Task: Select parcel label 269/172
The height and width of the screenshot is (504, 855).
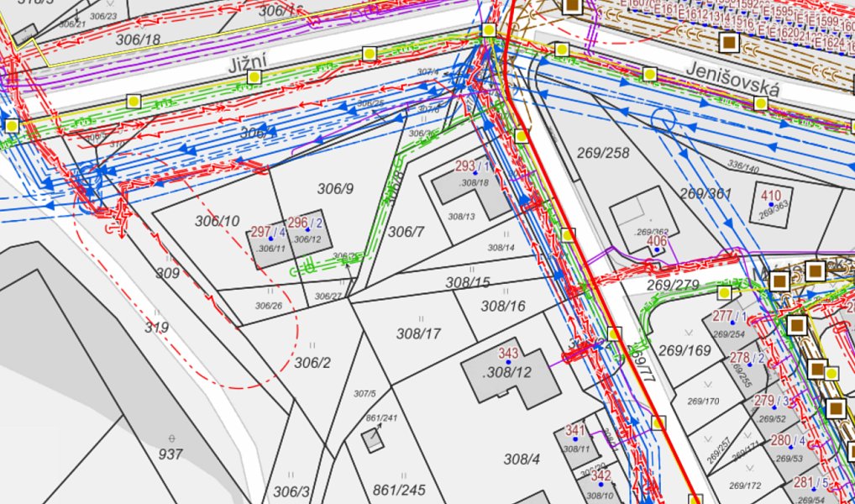Action: point(745,486)
